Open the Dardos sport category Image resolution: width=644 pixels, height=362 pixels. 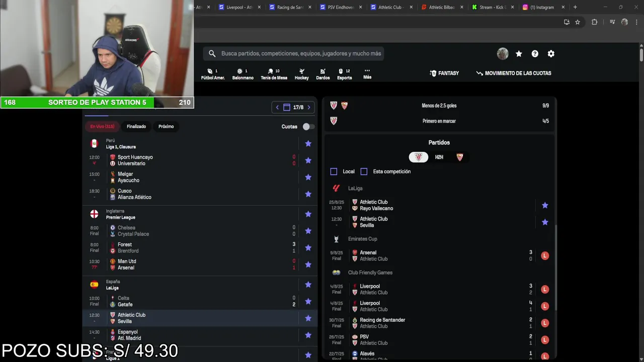pyautogui.click(x=323, y=74)
